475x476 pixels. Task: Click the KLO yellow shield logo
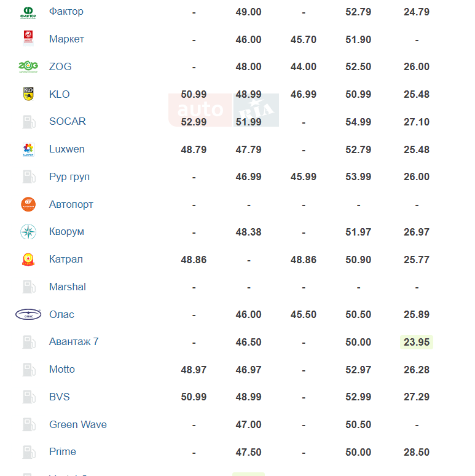28,94
